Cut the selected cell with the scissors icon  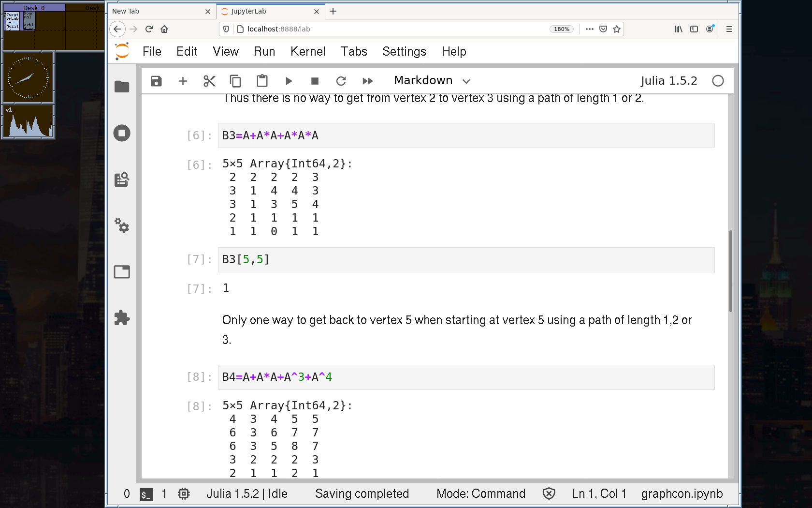209,81
